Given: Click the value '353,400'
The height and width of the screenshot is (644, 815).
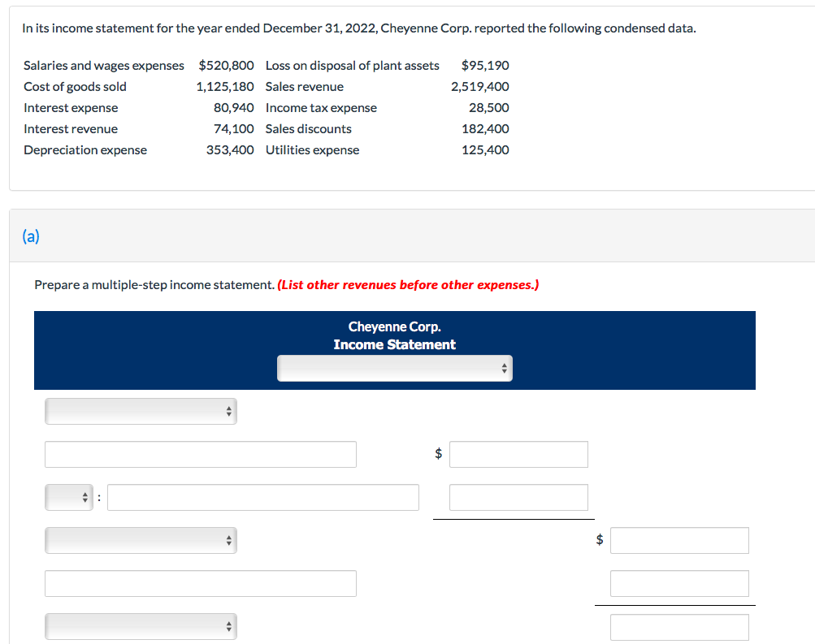Looking at the screenshot, I should tap(230, 150).
